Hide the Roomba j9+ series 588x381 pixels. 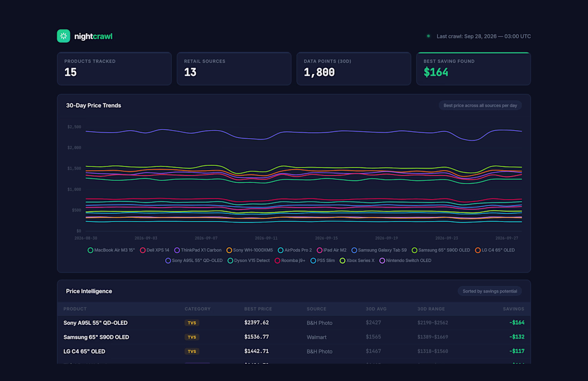[x=290, y=261]
